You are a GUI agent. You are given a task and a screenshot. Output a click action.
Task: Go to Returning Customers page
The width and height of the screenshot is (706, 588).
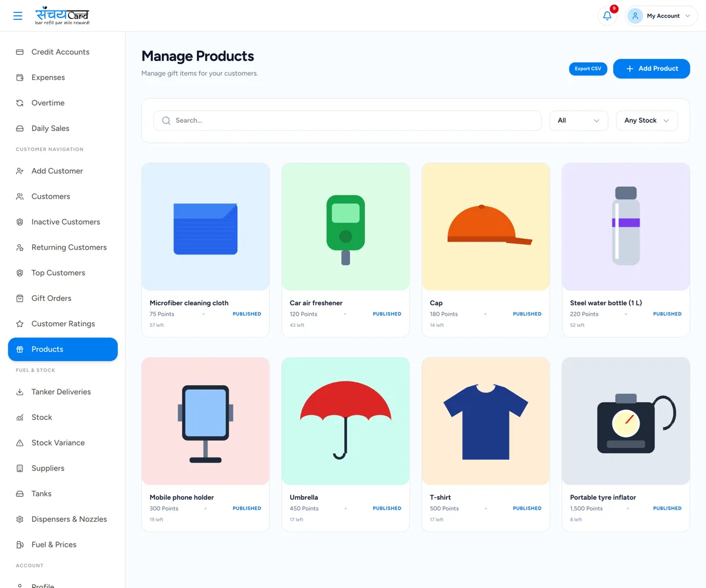pos(63,248)
